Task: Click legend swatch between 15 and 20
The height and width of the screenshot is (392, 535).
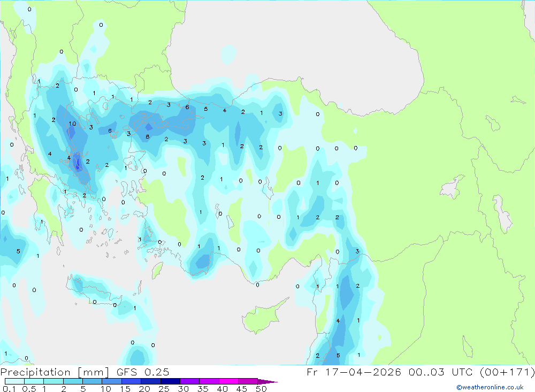Action: pos(131,381)
